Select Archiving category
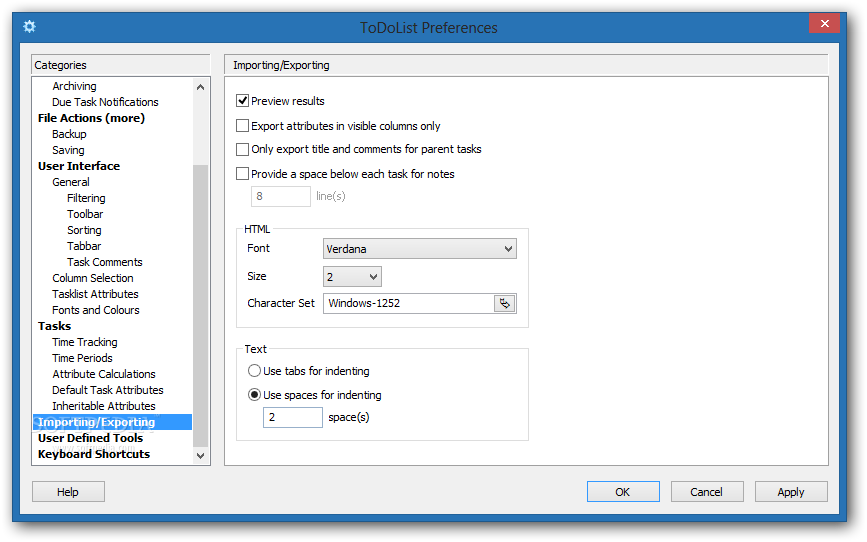The image size is (867, 542). pos(74,86)
